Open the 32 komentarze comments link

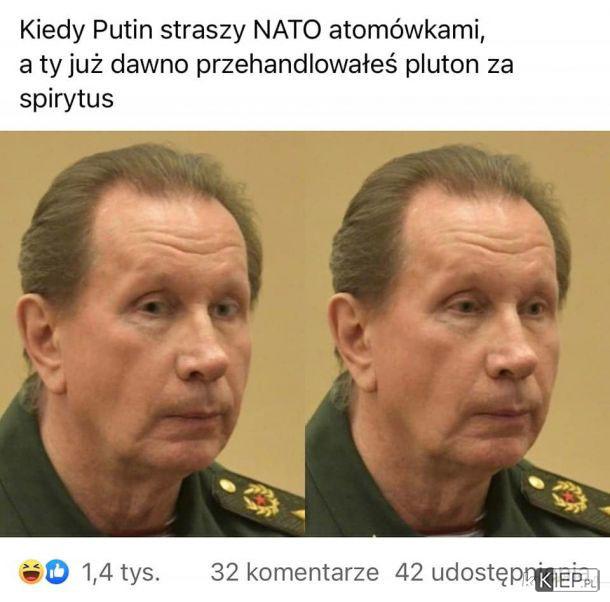click(x=294, y=572)
